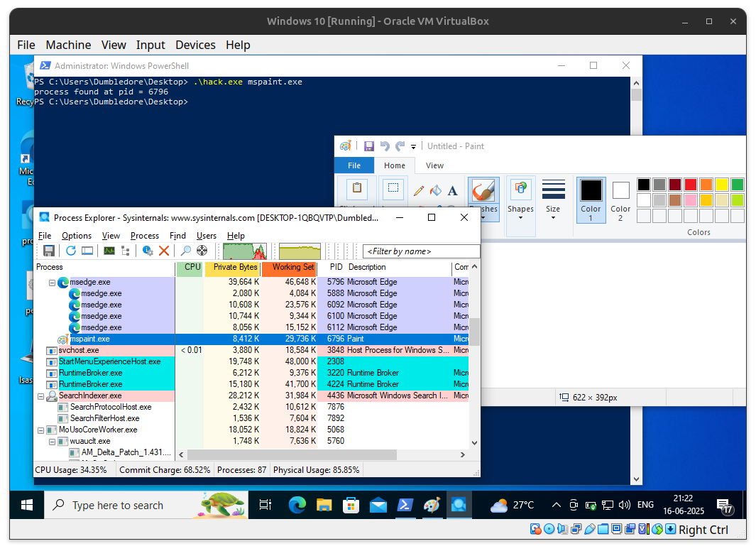Screen dimensions: 756x551
Task: Click the Filter by name field
Action: pyautogui.click(x=421, y=251)
